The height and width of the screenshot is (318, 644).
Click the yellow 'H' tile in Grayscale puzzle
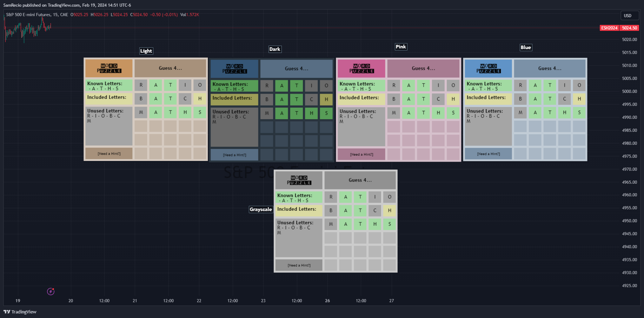[x=390, y=211]
